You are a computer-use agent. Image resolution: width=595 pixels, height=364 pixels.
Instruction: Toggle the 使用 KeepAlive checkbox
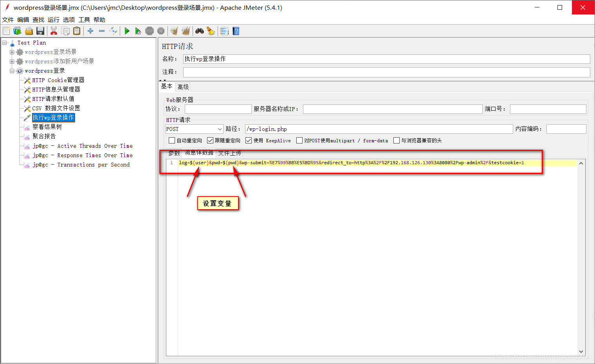249,140
